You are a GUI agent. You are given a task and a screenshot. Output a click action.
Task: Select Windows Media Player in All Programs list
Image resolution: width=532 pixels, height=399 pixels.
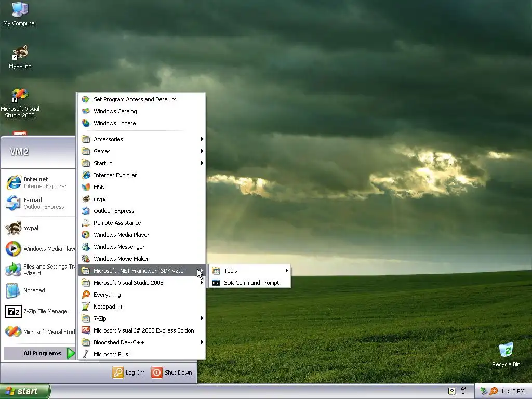(142, 235)
